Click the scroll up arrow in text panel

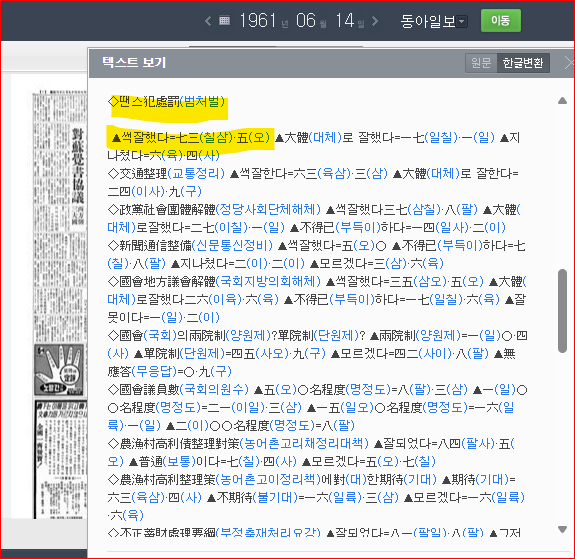pos(562,101)
